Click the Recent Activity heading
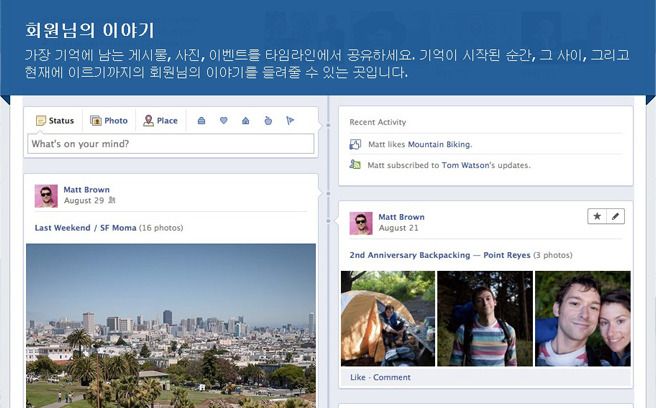The width and height of the screenshot is (656, 408). click(377, 122)
